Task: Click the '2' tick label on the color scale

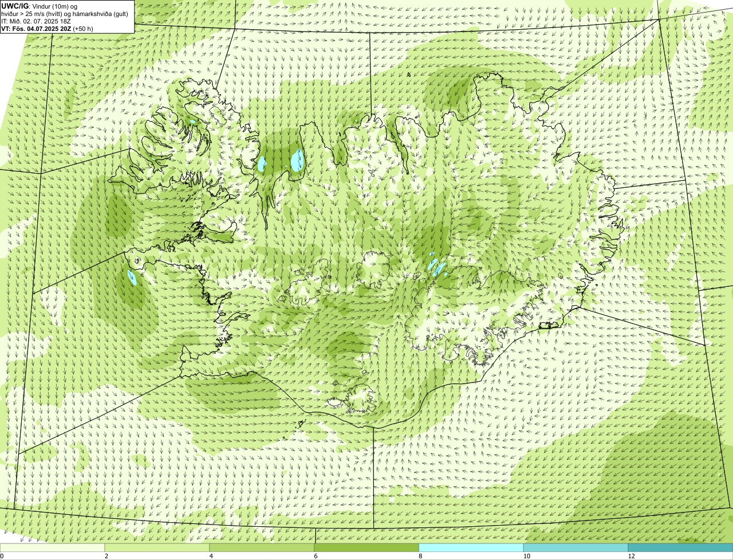Action: (107, 556)
